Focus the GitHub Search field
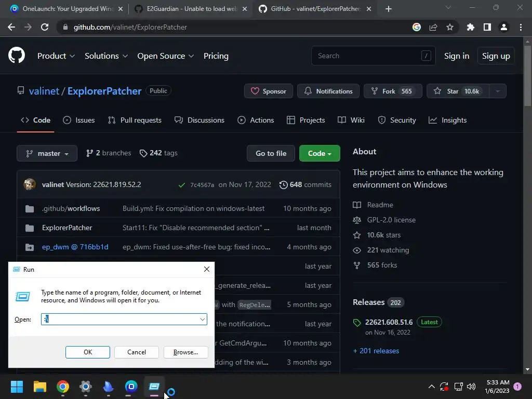This screenshot has width=532, height=399. [x=373, y=56]
